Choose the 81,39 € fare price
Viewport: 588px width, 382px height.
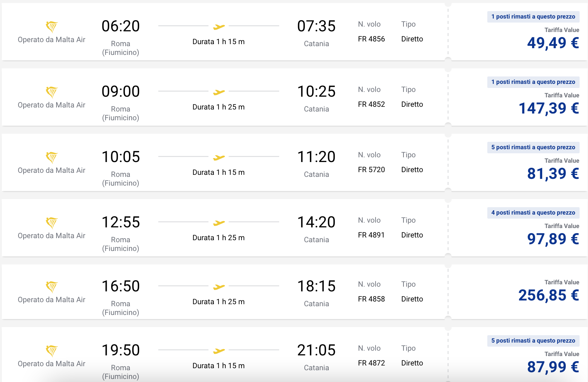[x=553, y=173]
